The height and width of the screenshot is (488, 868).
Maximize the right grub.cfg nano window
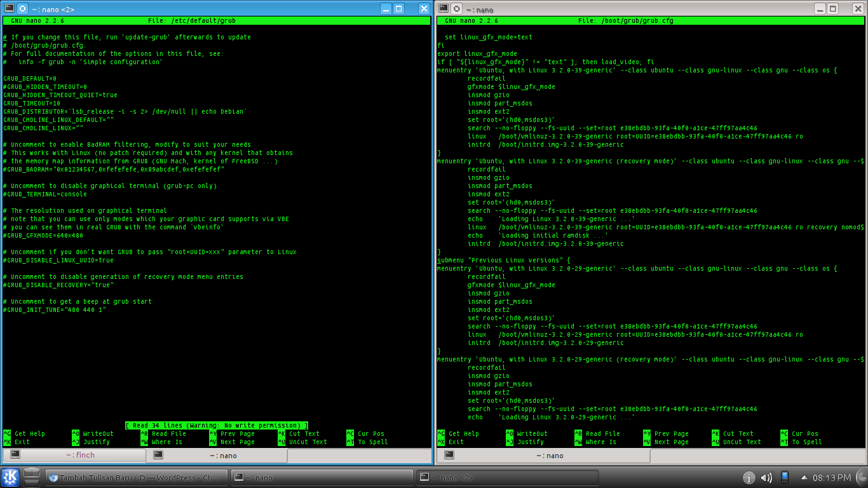coord(832,8)
